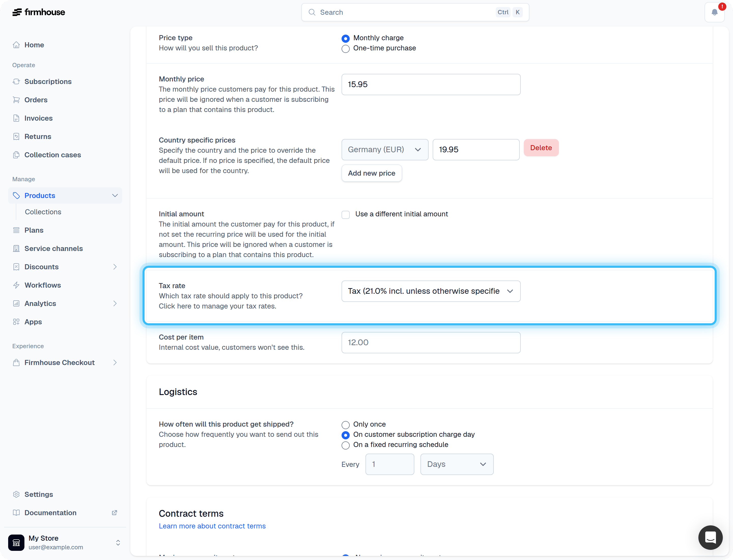
Task: Select the One-time purchase option
Action: [x=346, y=49]
